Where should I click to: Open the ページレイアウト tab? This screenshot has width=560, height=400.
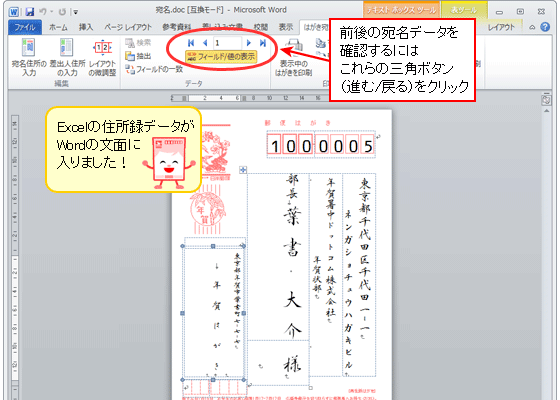(x=128, y=27)
